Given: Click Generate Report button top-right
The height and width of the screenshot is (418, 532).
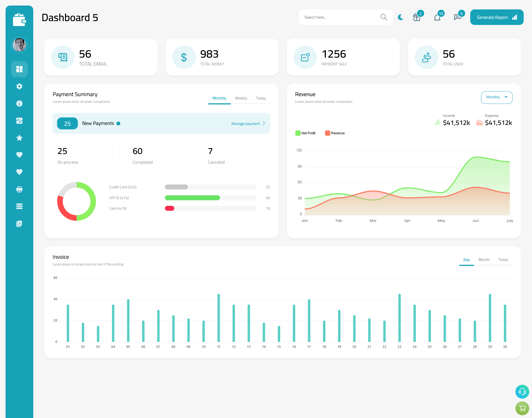Looking at the screenshot, I should pyautogui.click(x=496, y=17).
